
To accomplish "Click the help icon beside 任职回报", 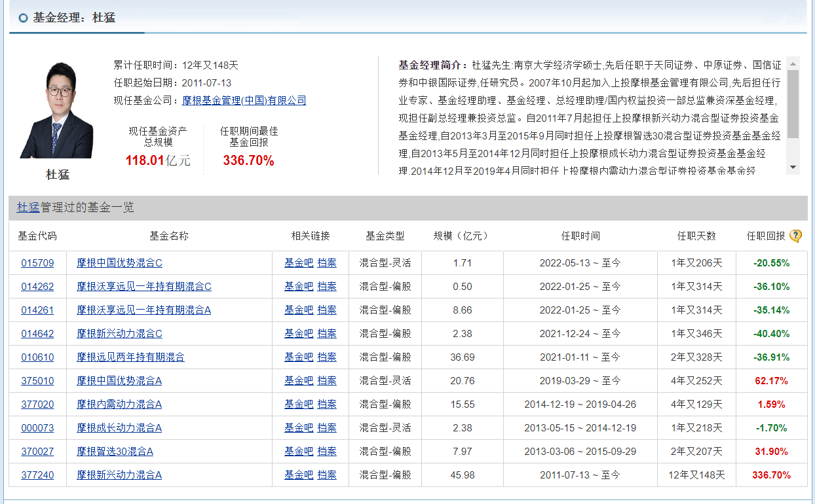I will coord(795,236).
